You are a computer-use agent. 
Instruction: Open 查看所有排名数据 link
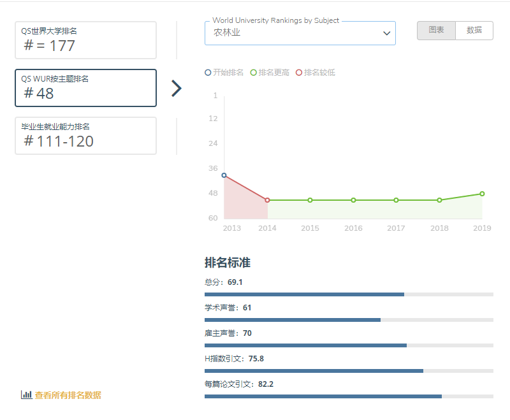tap(68, 395)
